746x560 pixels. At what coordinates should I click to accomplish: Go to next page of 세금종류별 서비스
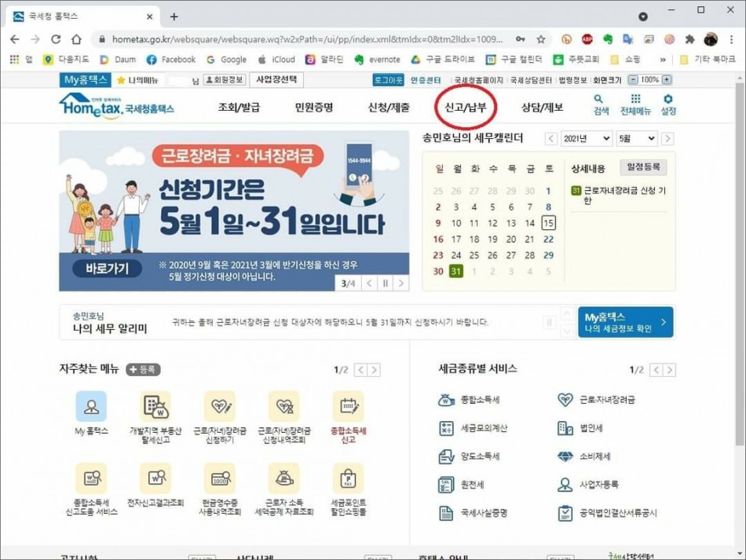[x=669, y=370]
